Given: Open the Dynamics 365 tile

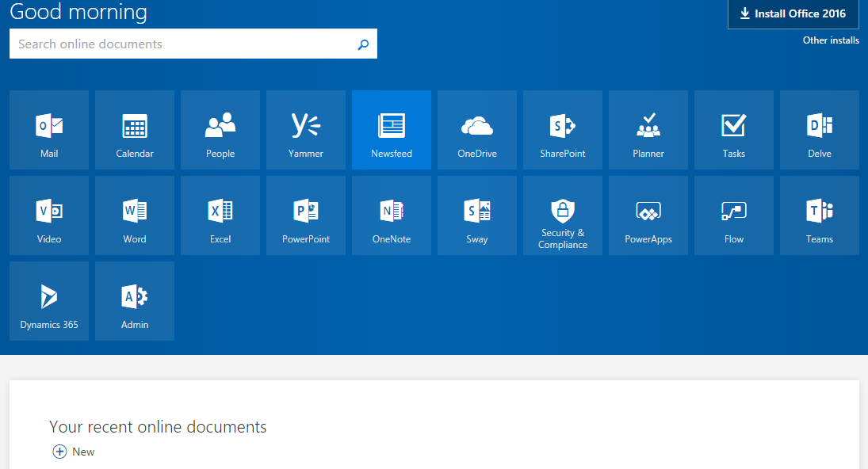Looking at the screenshot, I should pos(48,301).
